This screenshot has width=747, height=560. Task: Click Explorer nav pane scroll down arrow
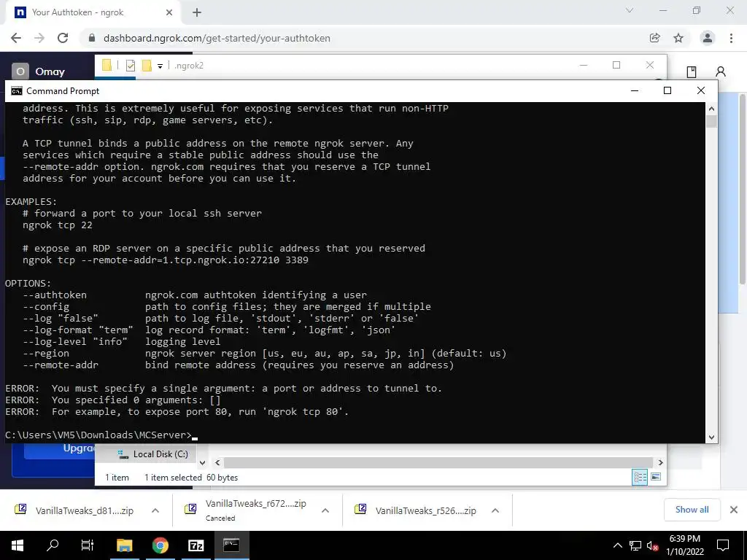(x=203, y=462)
